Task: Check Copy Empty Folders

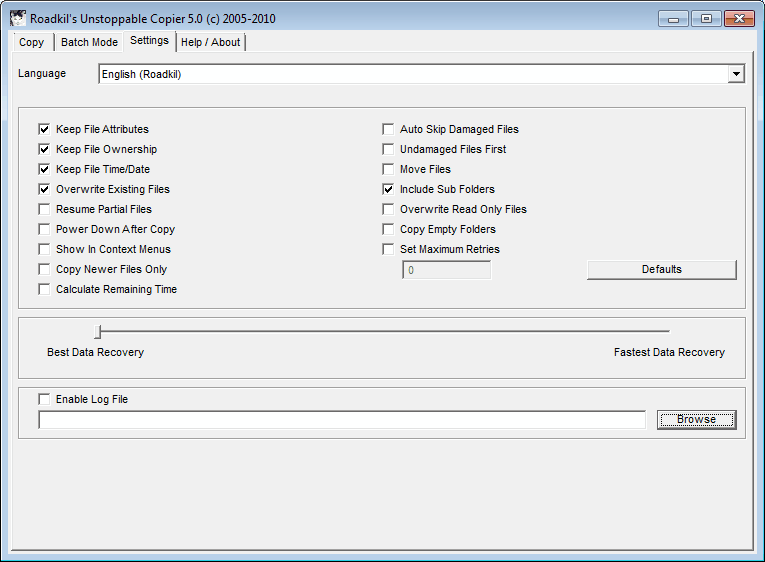Action: click(x=388, y=229)
